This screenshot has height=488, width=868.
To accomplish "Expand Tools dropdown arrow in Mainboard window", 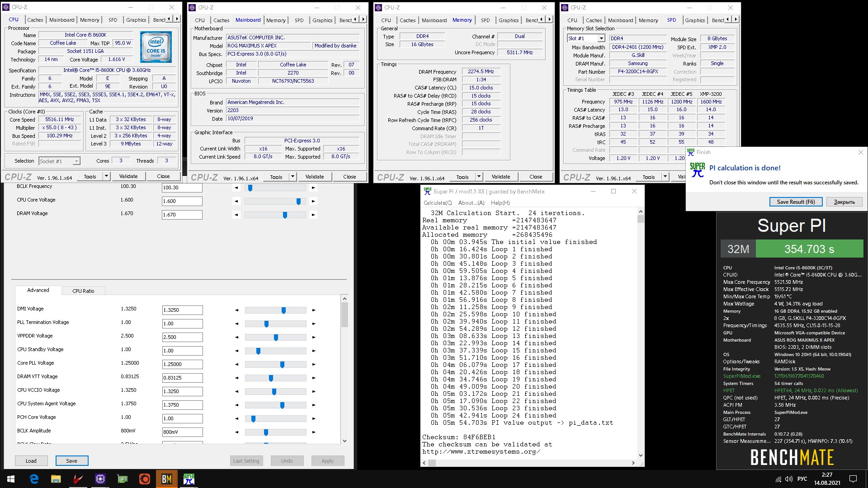I will pos(293,177).
